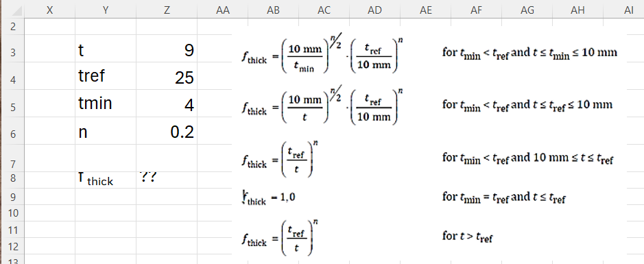Select row header 12
The width and height of the screenshot is (644, 264).
coord(12,245)
